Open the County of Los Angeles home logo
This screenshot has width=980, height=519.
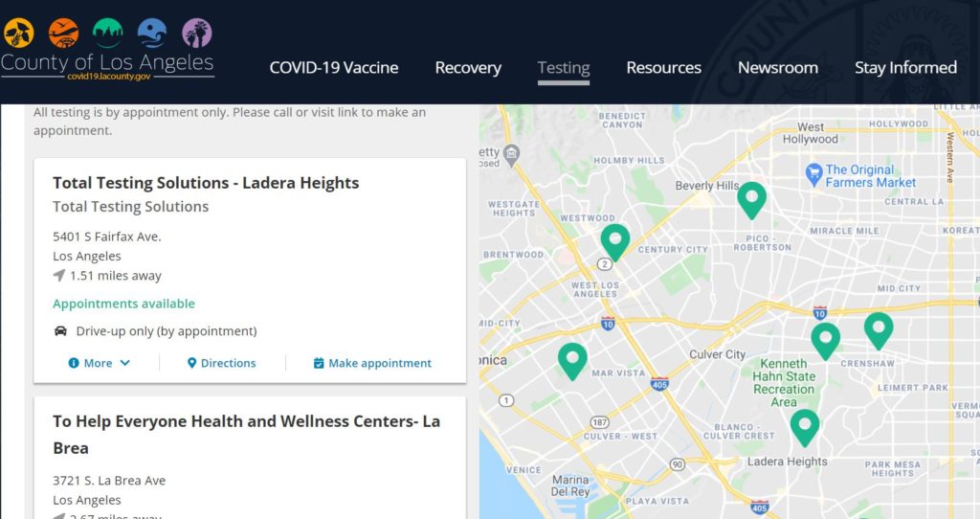point(107,50)
